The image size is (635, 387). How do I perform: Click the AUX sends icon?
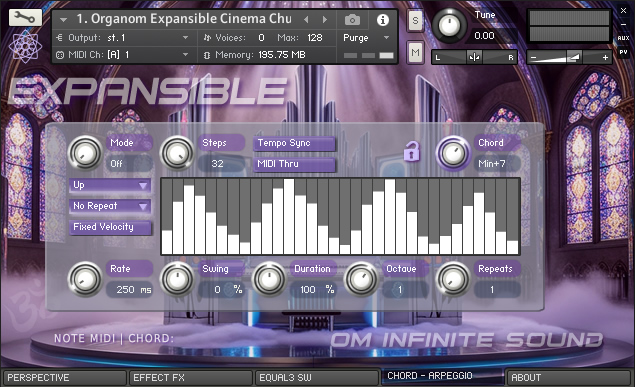(x=623, y=38)
